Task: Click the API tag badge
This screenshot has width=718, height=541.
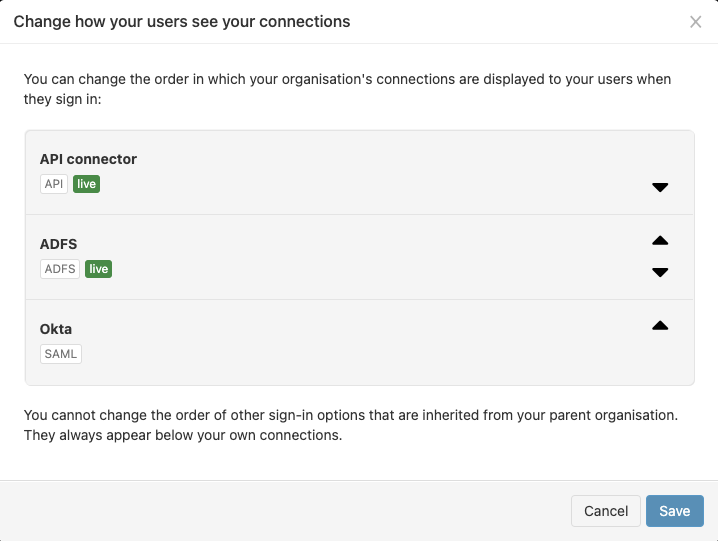Action: pos(54,184)
